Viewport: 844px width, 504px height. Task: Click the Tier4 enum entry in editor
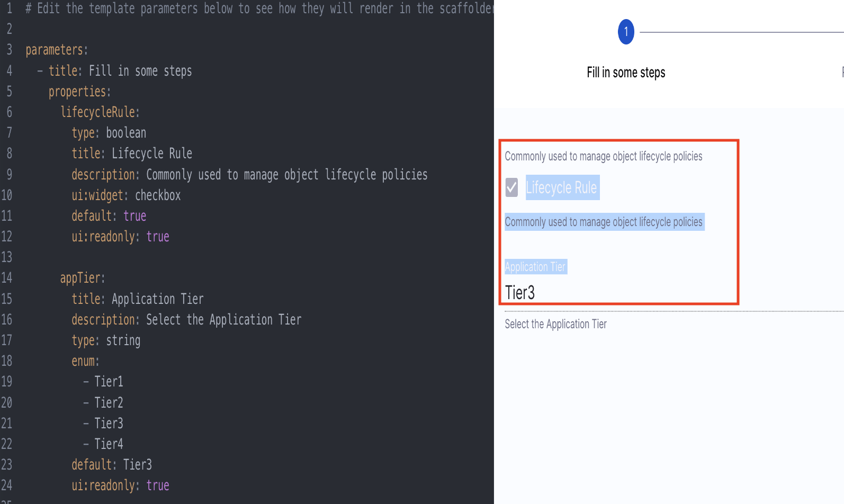click(x=109, y=444)
